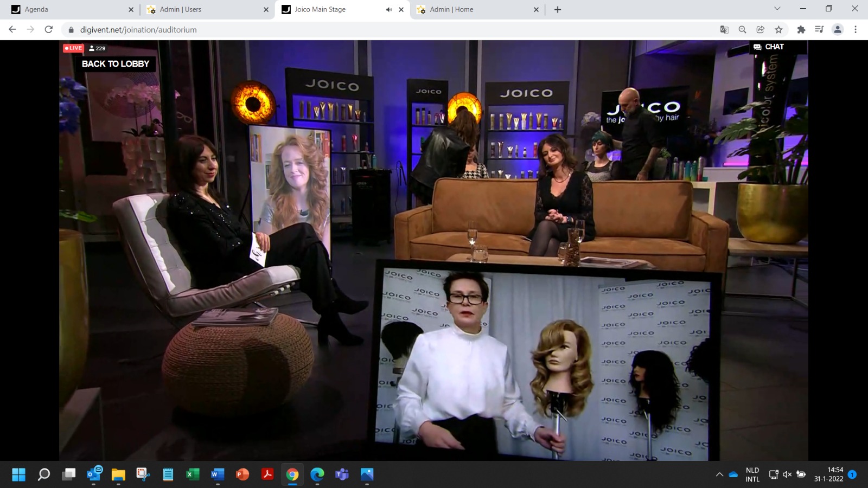Close the Admin | Users tab
Screen dimensions: 868x488
tap(266, 10)
